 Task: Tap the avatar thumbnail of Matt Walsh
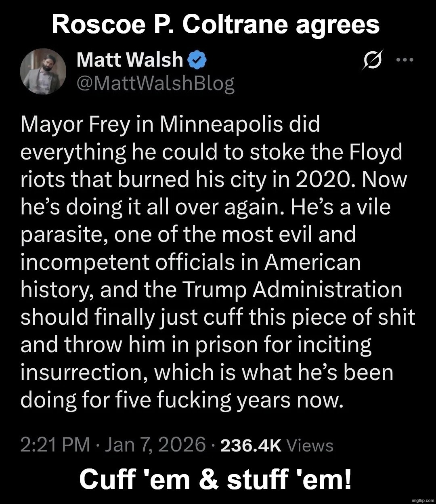42,71
